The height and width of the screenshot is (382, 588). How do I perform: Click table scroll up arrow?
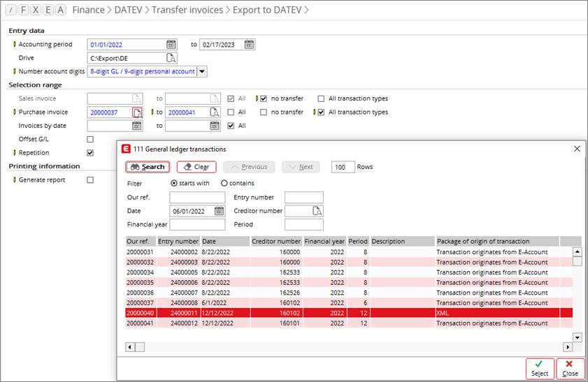click(x=577, y=251)
